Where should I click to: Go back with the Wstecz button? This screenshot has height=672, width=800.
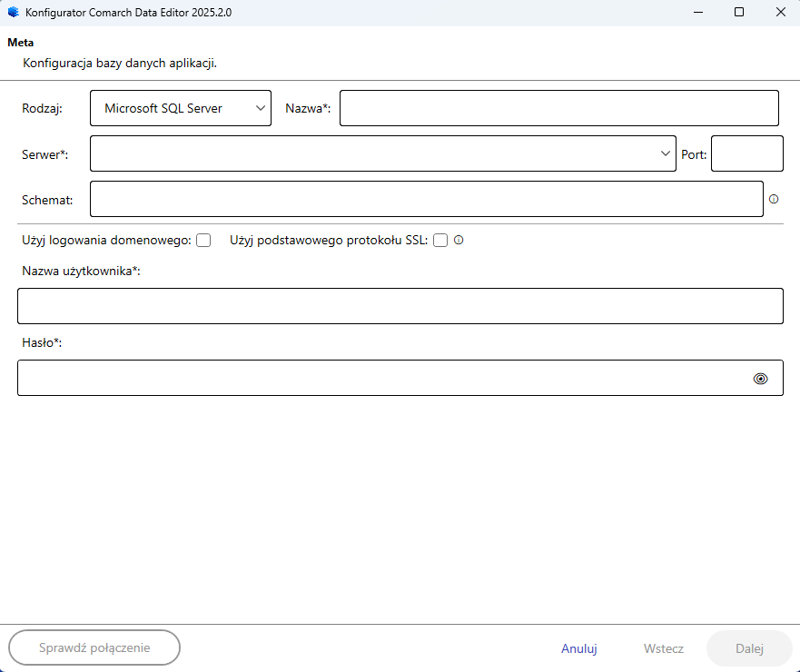point(663,648)
